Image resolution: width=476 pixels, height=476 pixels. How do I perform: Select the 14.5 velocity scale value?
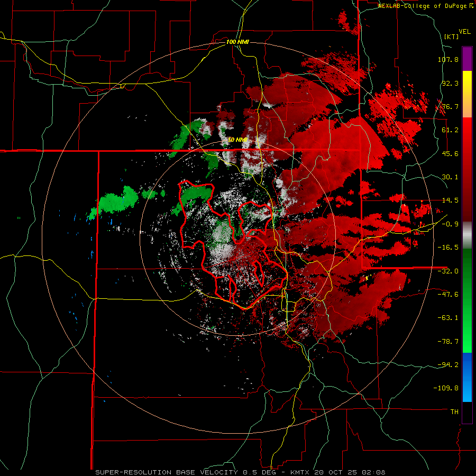pyautogui.click(x=450, y=200)
